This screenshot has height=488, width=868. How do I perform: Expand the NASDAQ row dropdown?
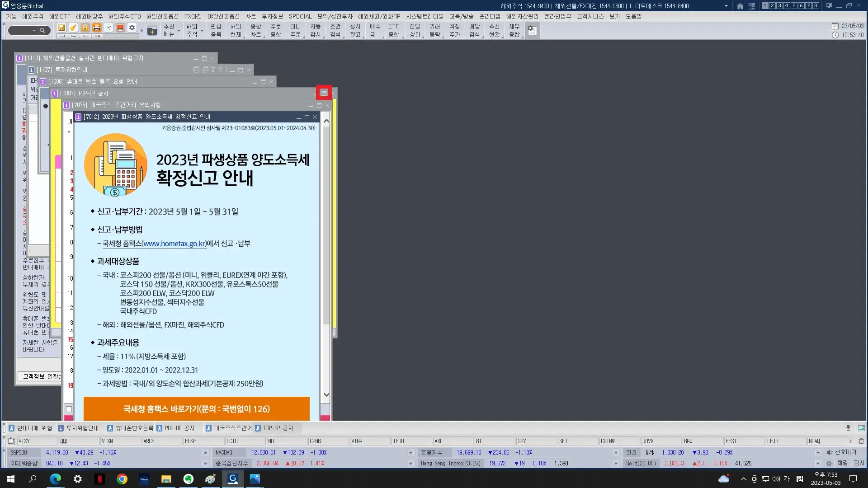click(x=410, y=452)
